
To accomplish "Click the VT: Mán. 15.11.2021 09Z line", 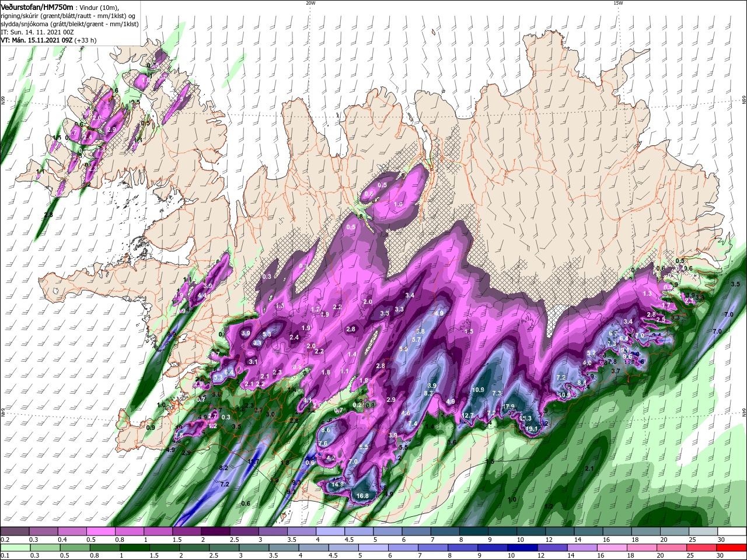I will [x=36, y=40].
